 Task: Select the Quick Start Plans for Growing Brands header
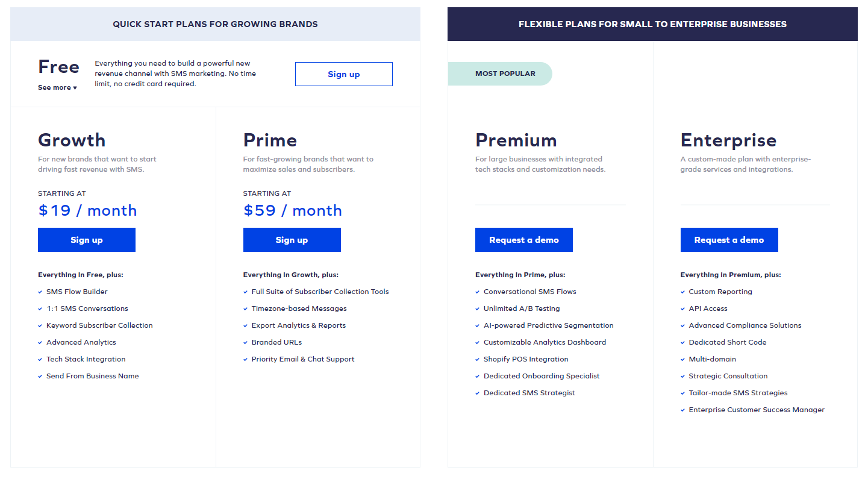pyautogui.click(x=215, y=25)
